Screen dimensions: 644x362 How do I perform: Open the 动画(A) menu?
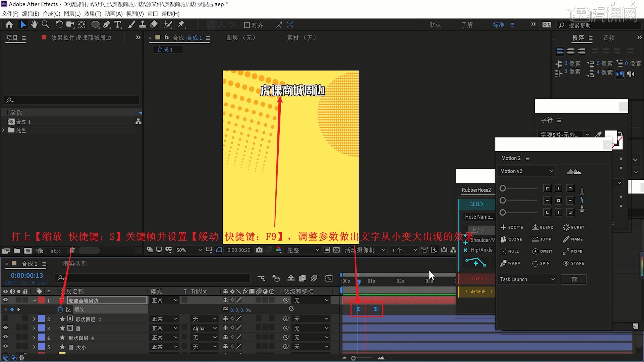(x=114, y=14)
